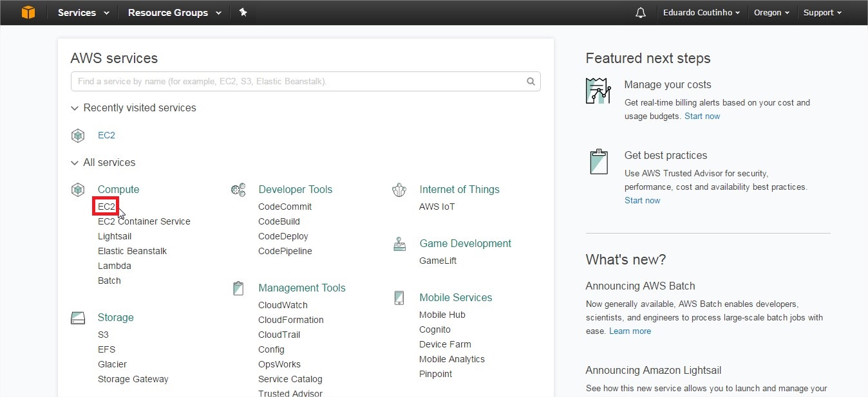The image size is (868, 397).
Task: Open Glacier service
Action: [112, 364]
